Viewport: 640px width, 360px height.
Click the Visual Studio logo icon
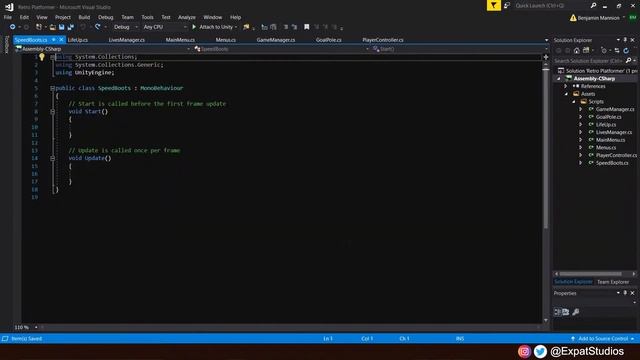coord(9,7)
